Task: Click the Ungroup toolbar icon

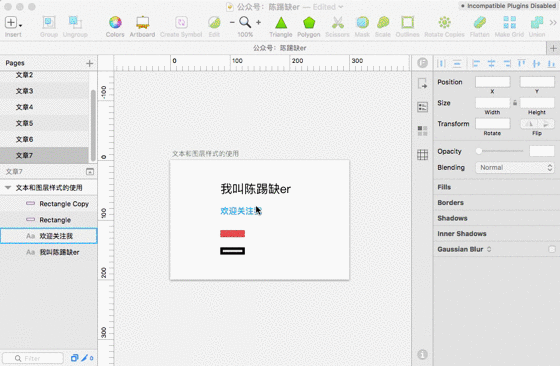Action: point(75,23)
